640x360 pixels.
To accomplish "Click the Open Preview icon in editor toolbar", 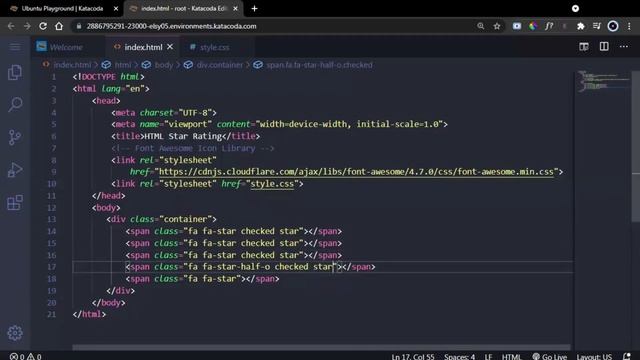I will [584, 47].
